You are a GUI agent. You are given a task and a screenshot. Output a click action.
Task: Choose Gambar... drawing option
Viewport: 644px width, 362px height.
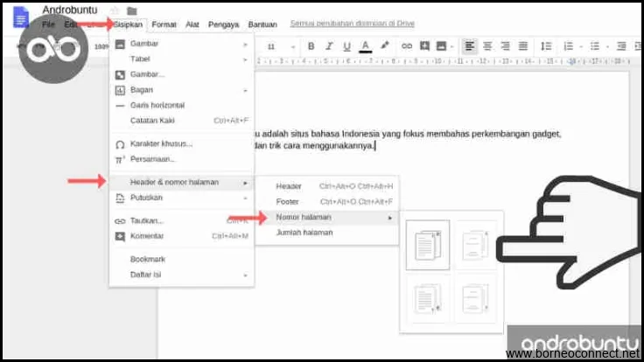tap(181, 74)
